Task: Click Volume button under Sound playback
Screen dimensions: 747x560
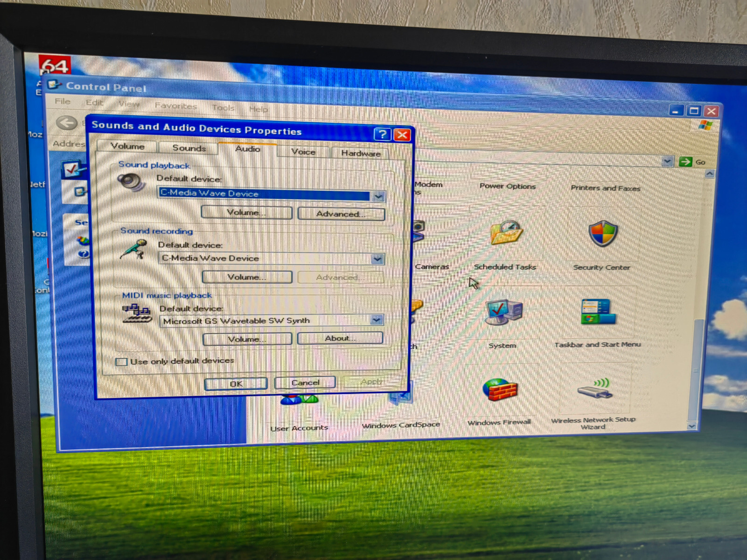Action: click(247, 212)
